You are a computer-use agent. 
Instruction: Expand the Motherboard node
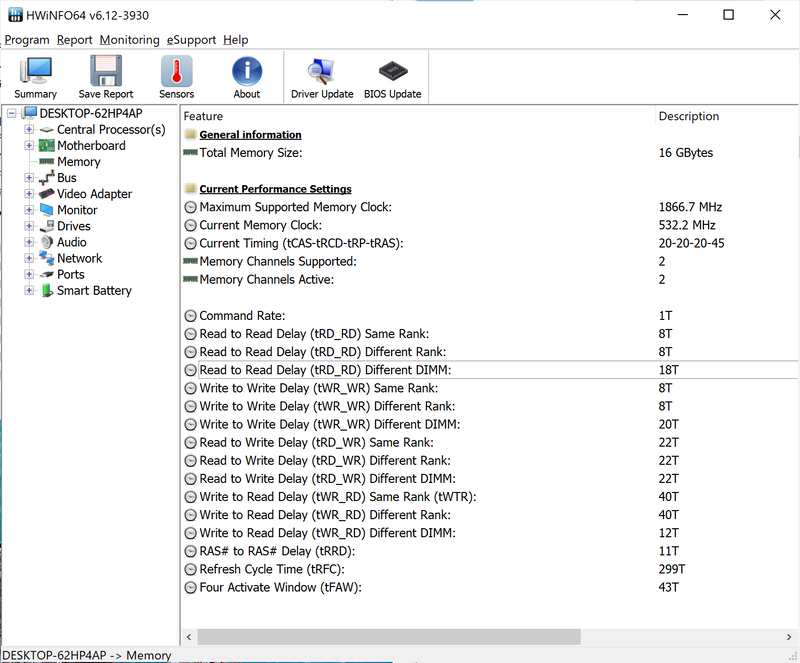[29, 145]
